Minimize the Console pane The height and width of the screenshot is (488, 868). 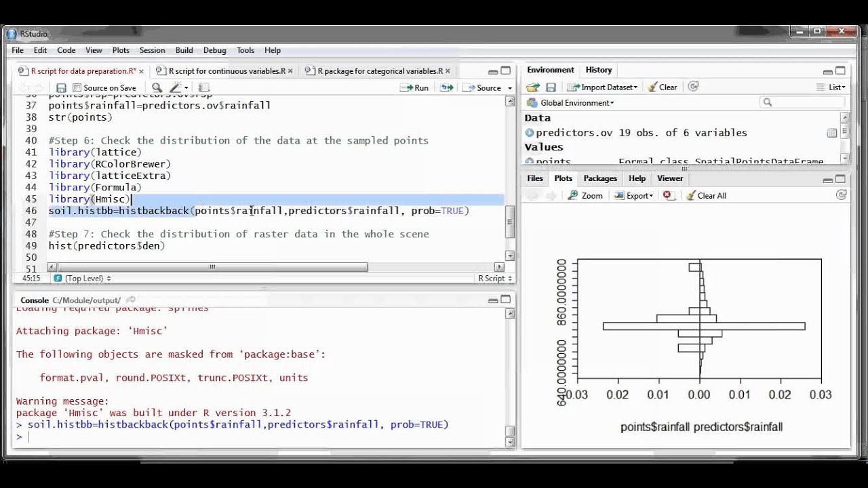[x=493, y=300]
